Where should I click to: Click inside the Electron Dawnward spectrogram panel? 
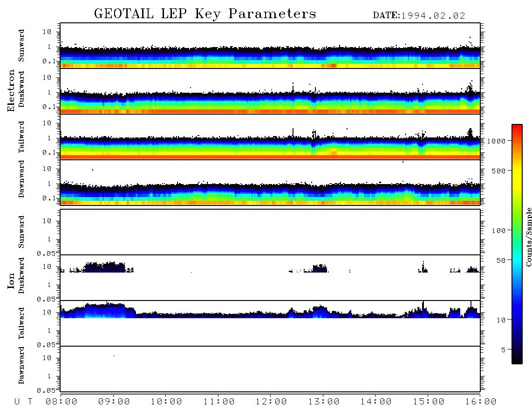coord(270,183)
